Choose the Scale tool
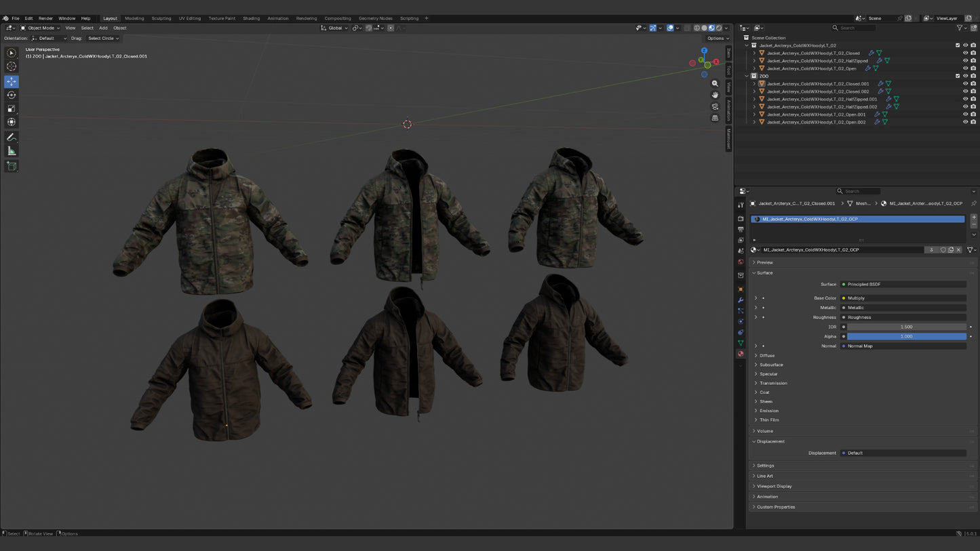 coord(12,108)
